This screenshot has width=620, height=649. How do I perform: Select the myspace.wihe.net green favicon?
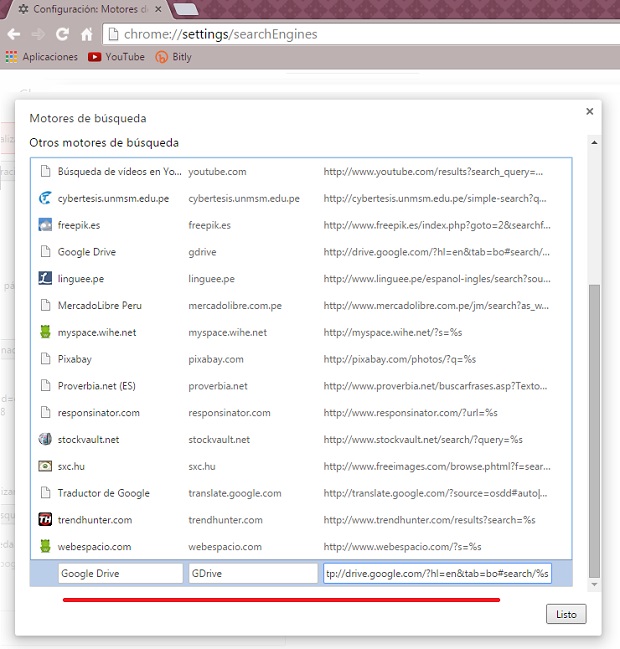click(45, 332)
